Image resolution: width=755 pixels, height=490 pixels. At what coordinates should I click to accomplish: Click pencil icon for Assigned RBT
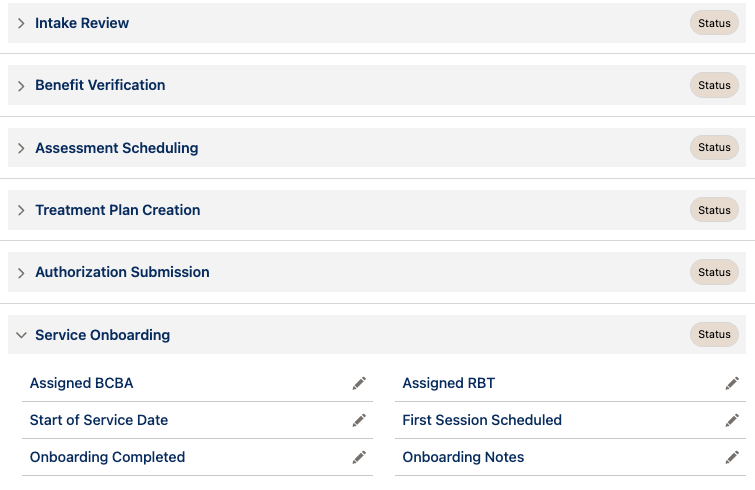click(x=732, y=383)
